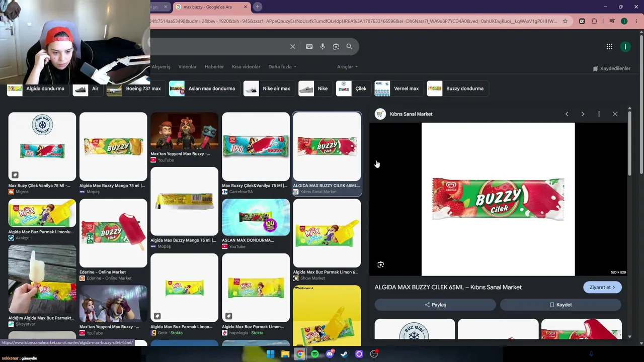
Task: Open a new browser tab
Action: (x=257, y=7)
